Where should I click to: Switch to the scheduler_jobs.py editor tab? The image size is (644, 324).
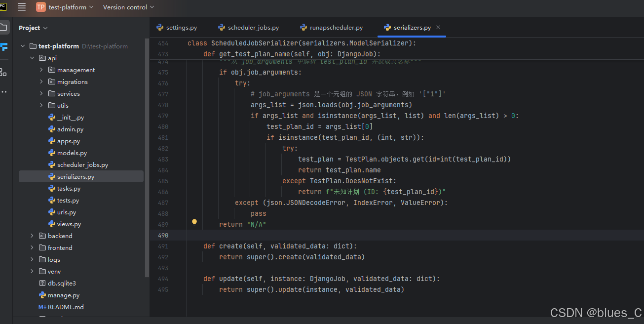tap(248, 27)
